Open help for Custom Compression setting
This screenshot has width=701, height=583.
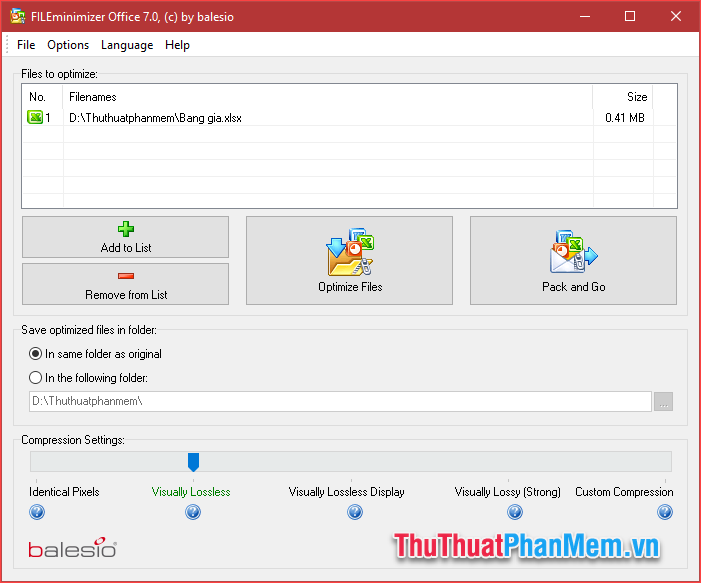pos(665,512)
